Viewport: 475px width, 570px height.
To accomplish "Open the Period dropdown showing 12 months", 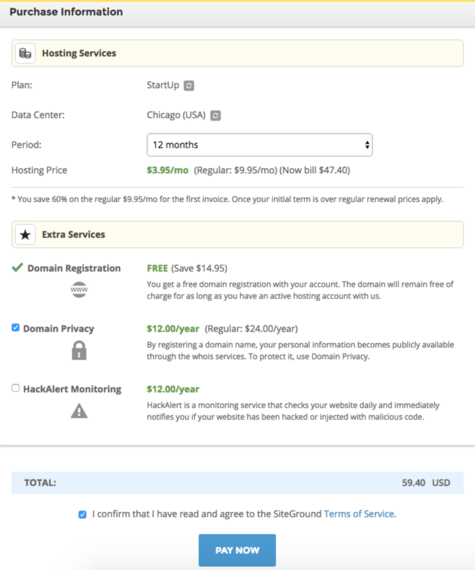I will [259, 145].
